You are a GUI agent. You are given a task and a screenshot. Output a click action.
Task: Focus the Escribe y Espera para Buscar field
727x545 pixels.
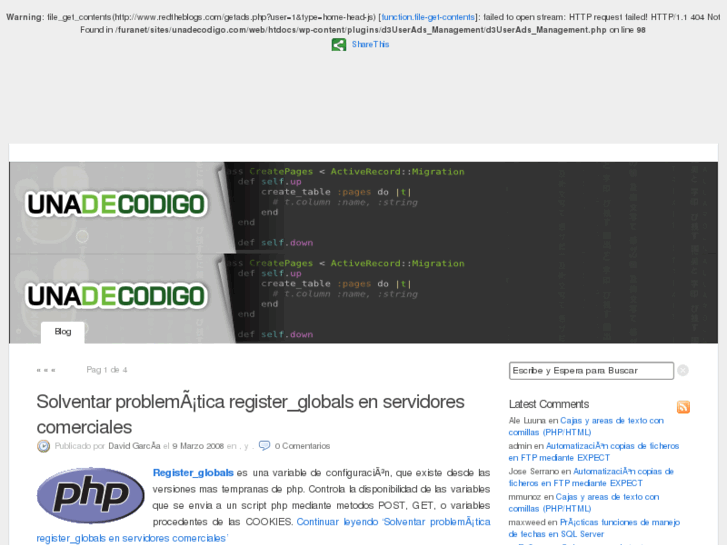click(591, 371)
